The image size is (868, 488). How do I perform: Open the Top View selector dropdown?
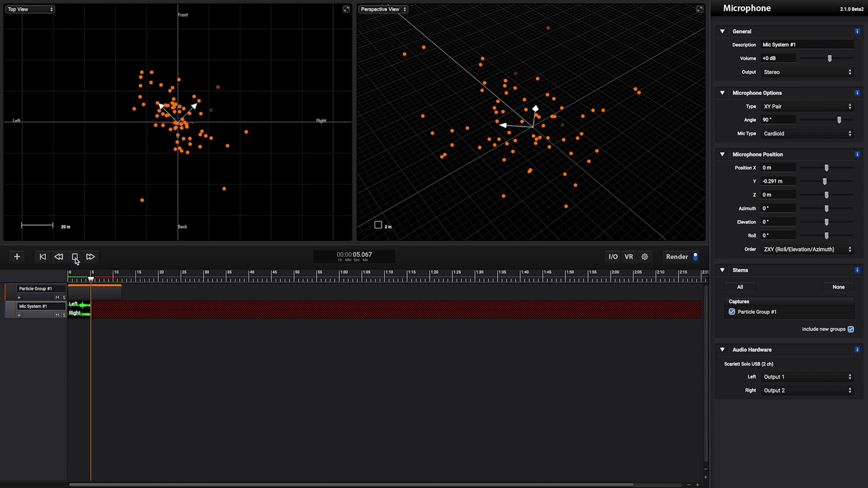click(x=30, y=9)
